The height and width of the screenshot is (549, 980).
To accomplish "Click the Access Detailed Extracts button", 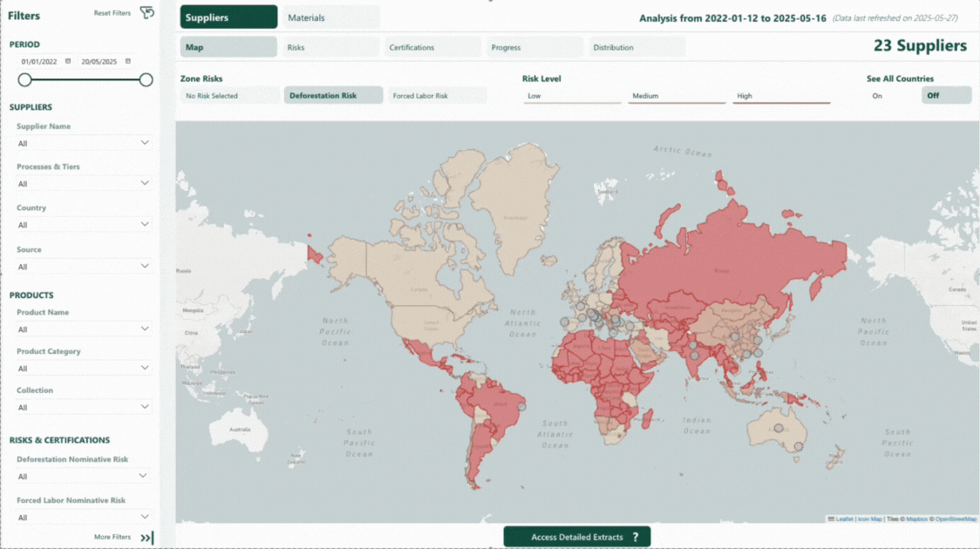I will click(576, 538).
